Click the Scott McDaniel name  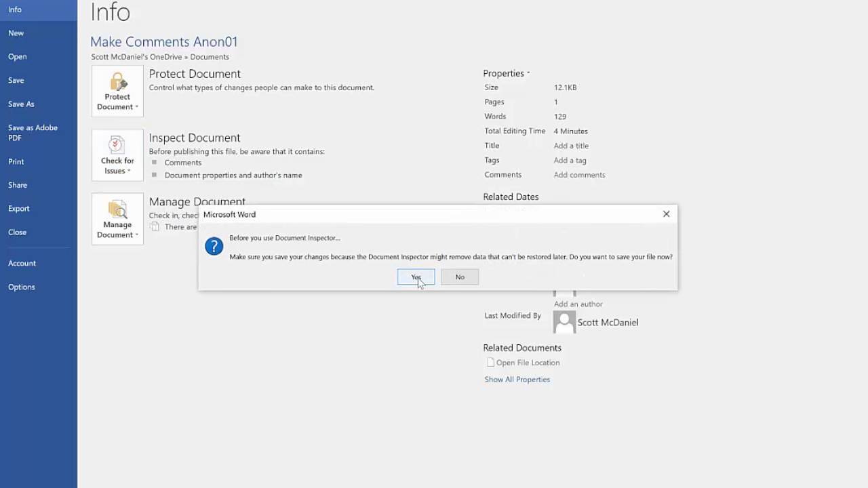point(608,323)
